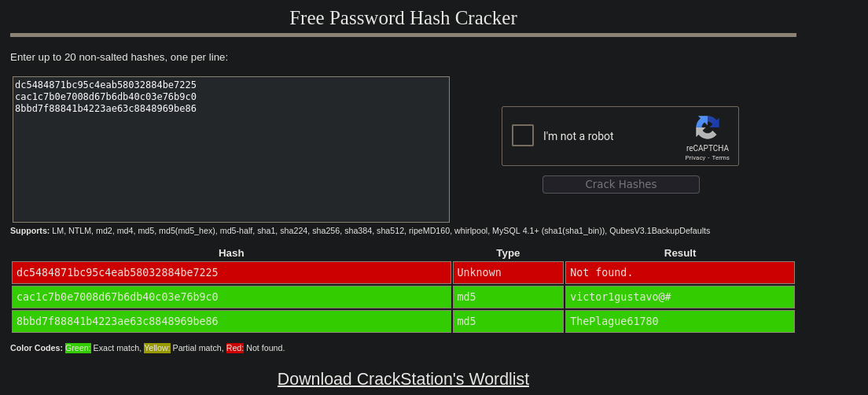The width and height of the screenshot is (868, 395).
Task: Click the Green exact match color code
Action: [78, 348]
